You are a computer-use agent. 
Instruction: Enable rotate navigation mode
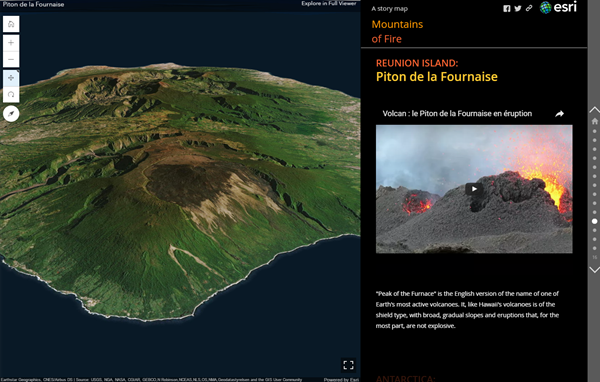[x=11, y=95]
